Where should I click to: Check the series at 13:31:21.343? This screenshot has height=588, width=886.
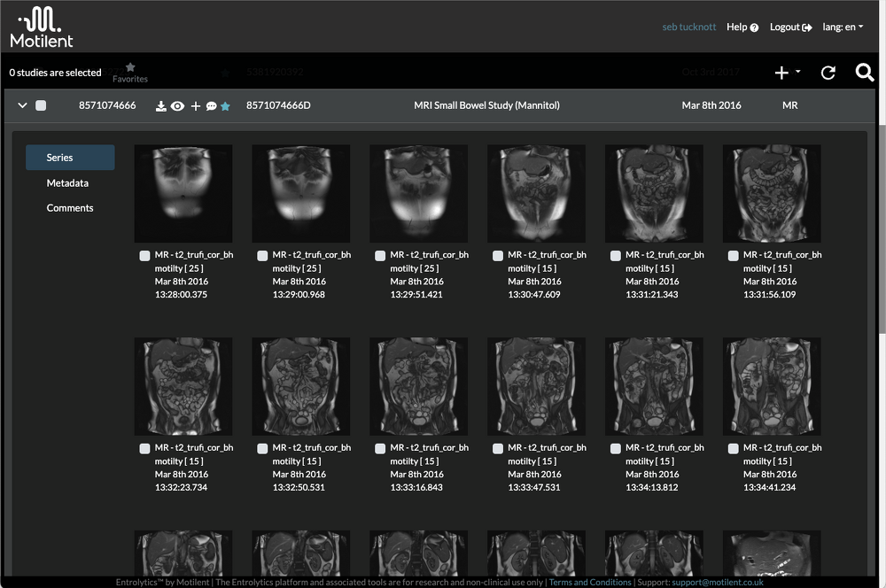coord(616,256)
